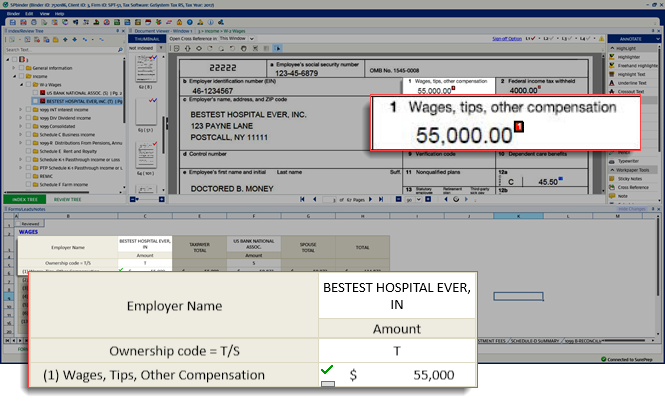This screenshot has width=665, height=408.
Task: Open the Help menu
Action: tap(59, 14)
